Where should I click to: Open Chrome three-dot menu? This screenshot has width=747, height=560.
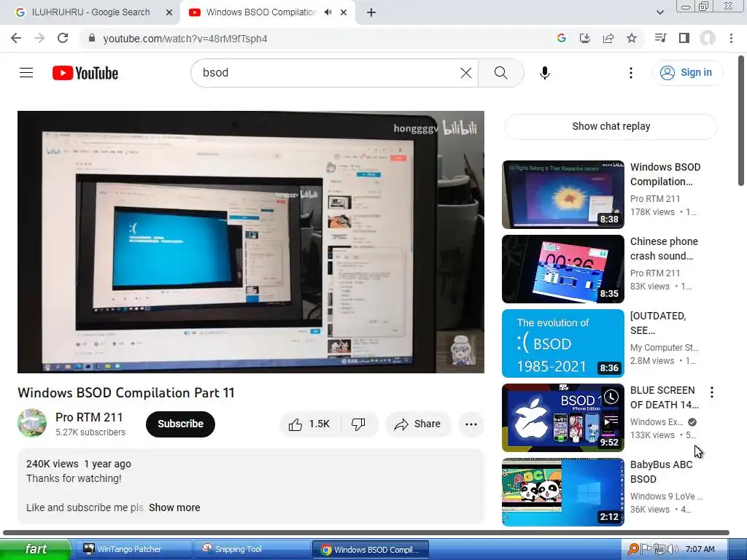click(x=731, y=38)
